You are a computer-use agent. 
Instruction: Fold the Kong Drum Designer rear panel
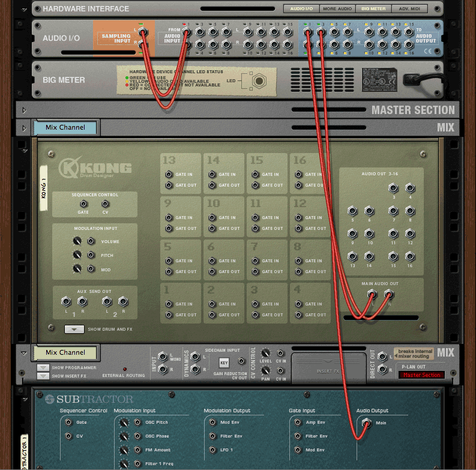coord(25,151)
